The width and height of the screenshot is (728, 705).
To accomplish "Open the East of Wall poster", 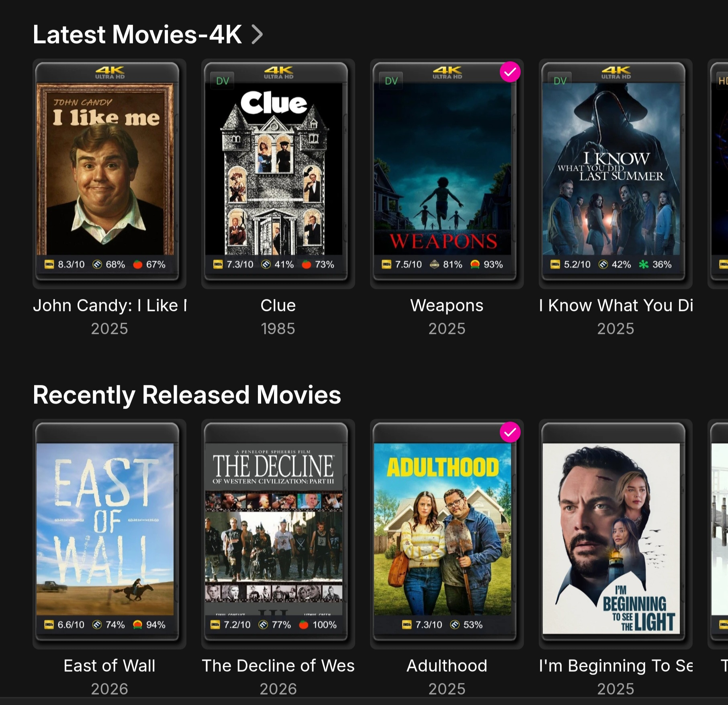I will tap(105, 529).
